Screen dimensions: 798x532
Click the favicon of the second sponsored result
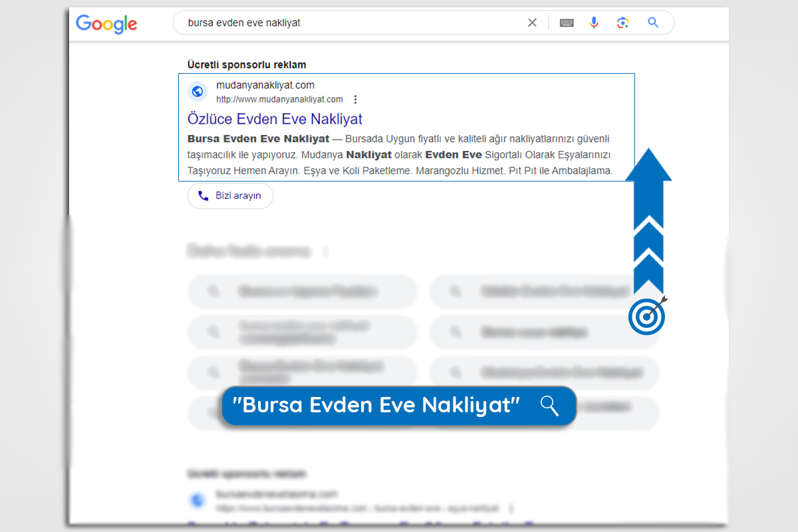tap(198, 500)
